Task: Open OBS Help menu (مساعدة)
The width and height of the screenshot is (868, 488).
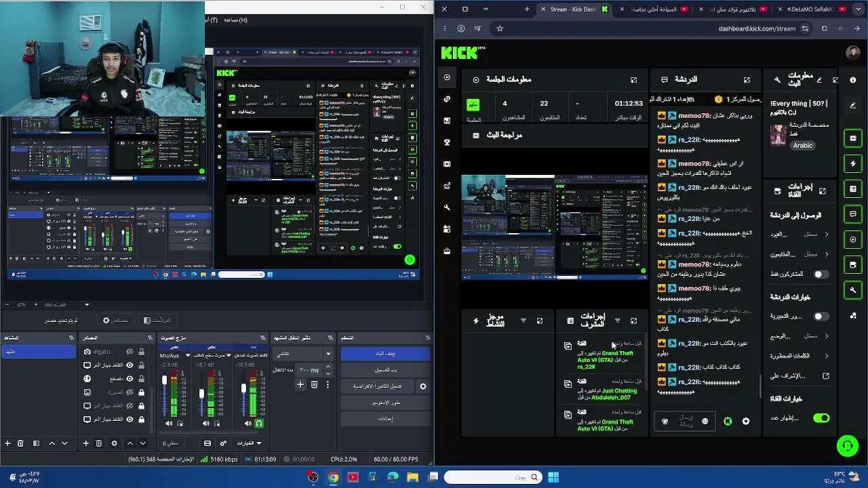Action: [235, 20]
